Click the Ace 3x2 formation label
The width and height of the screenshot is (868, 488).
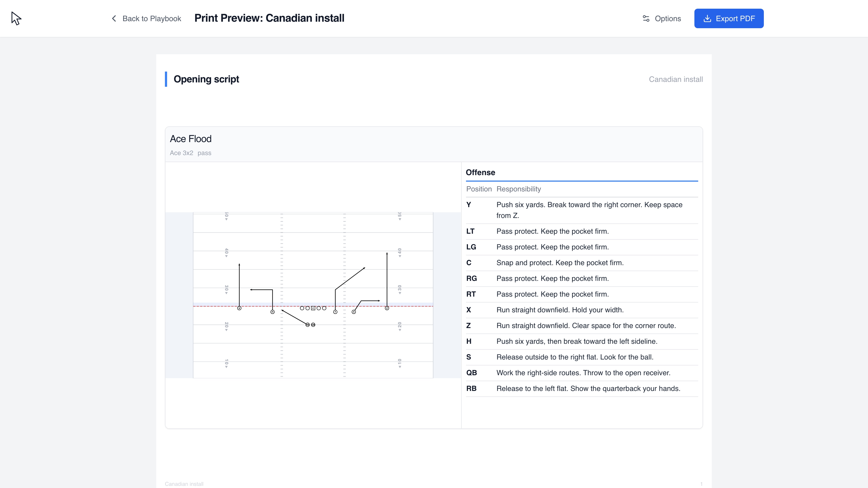[x=181, y=153]
